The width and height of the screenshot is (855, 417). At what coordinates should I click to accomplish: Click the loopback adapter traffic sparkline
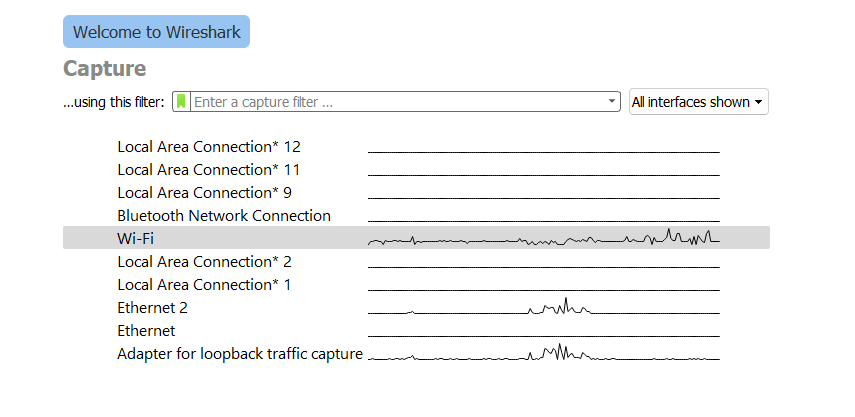(544, 353)
